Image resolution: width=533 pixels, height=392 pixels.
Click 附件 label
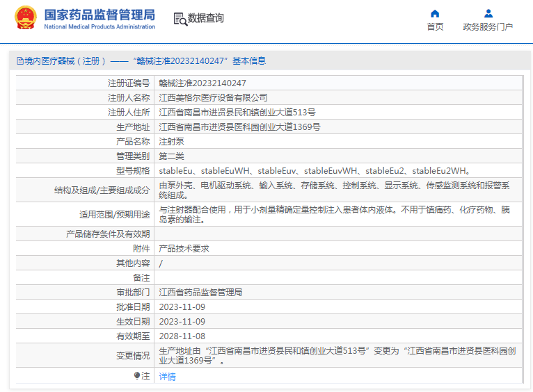(141, 248)
